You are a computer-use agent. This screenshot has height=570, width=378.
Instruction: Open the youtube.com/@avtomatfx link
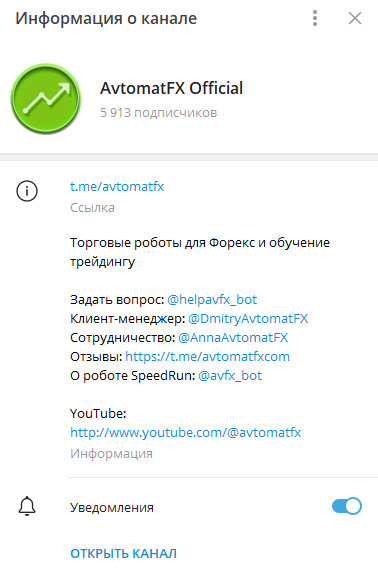tap(186, 432)
